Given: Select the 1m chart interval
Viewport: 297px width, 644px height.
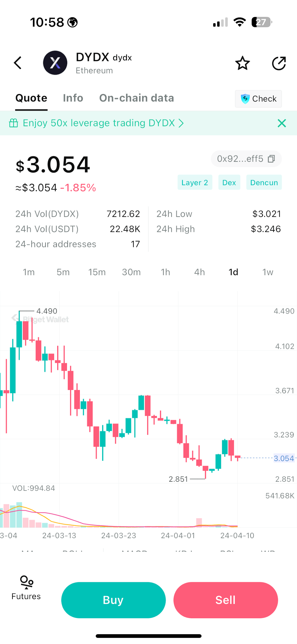Looking at the screenshot, I should 29,272.
